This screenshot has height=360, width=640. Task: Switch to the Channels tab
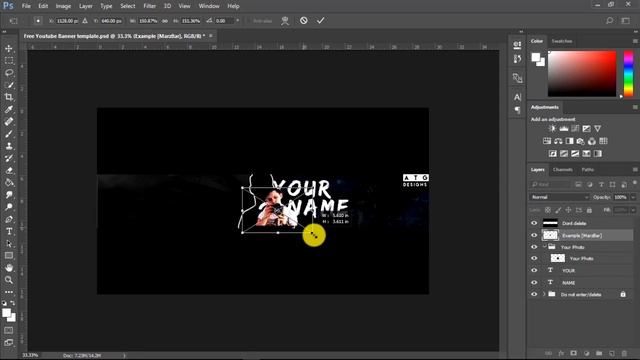562,169
